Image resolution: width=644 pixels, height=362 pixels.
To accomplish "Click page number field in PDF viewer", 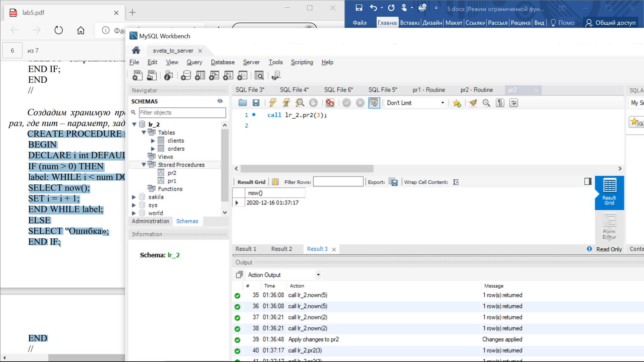I will 12,51.
